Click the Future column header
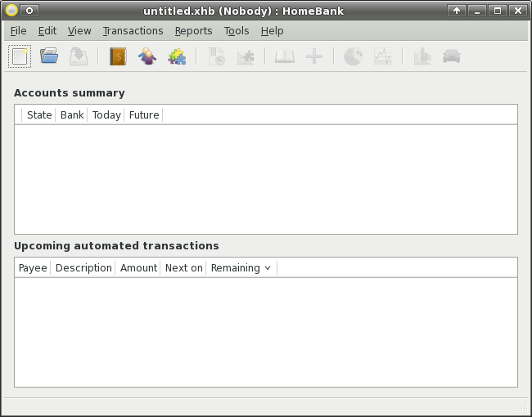 [x=144, y=115]
